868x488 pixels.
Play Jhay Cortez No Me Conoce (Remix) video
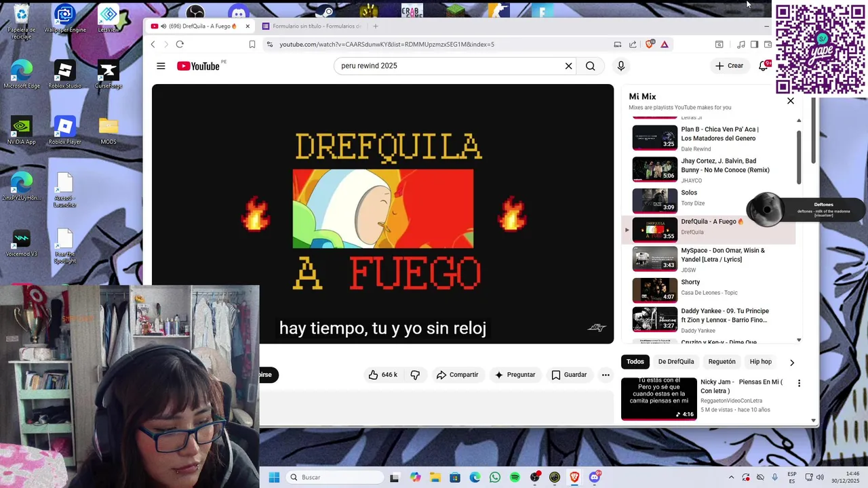point(709,169)
